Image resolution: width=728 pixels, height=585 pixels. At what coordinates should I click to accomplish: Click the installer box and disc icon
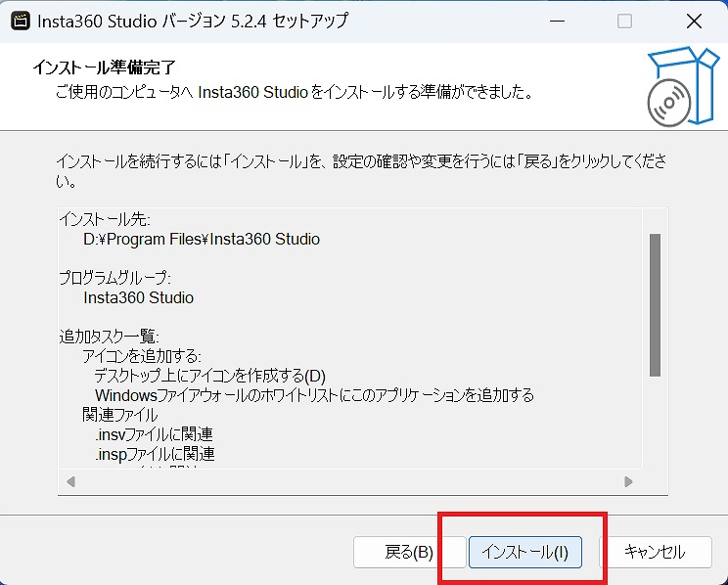(683, 86)
